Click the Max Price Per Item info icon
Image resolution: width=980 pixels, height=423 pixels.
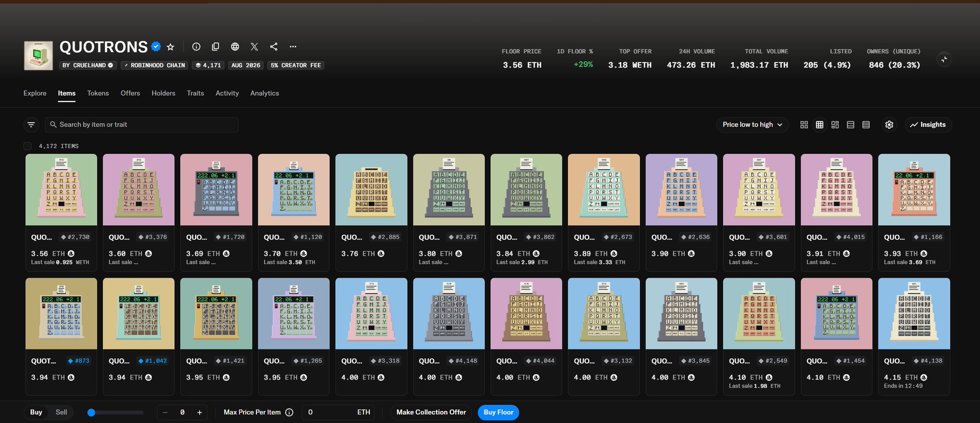point(289,412)
